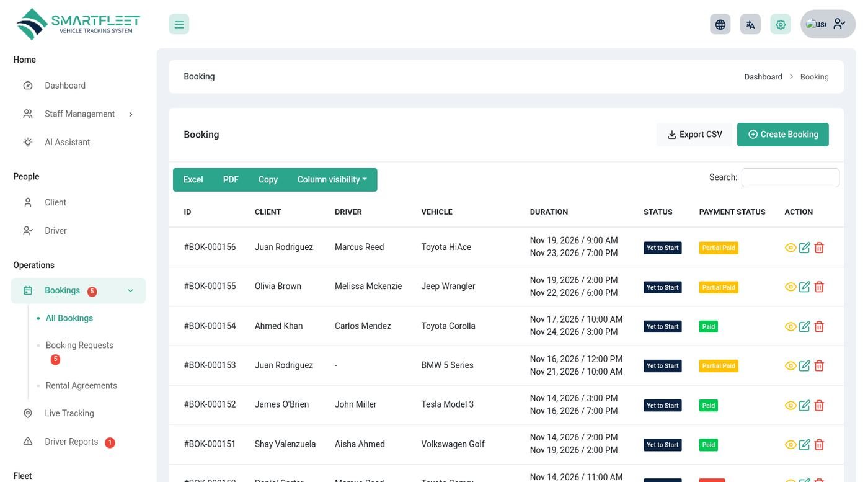Open the globe language icon

(x=720, y=24)
